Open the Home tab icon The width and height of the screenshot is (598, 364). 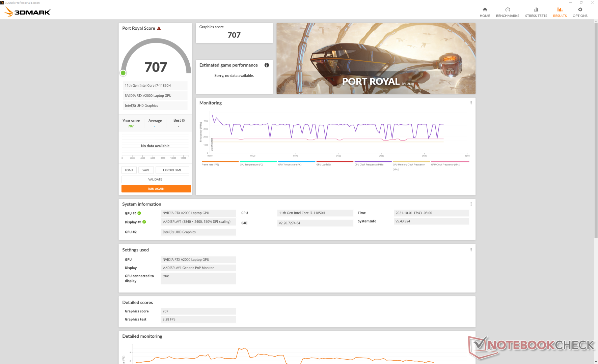[485, 10]
